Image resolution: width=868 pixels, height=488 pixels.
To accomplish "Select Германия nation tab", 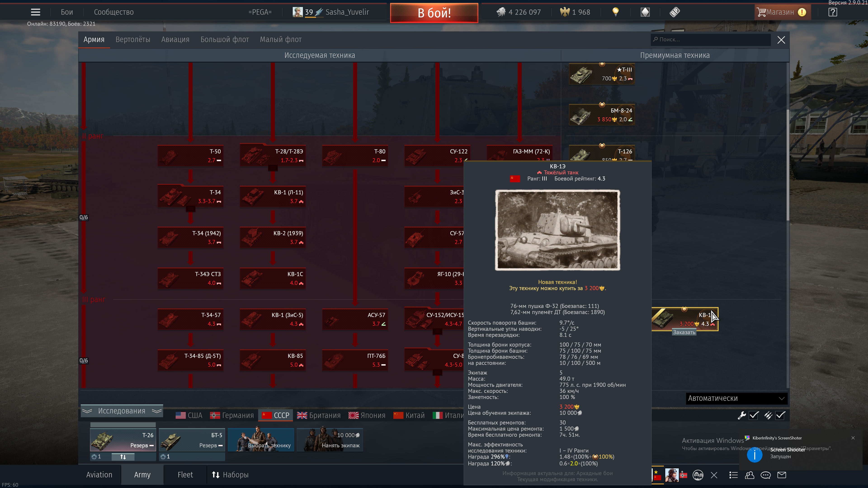I will click(232, 415).
